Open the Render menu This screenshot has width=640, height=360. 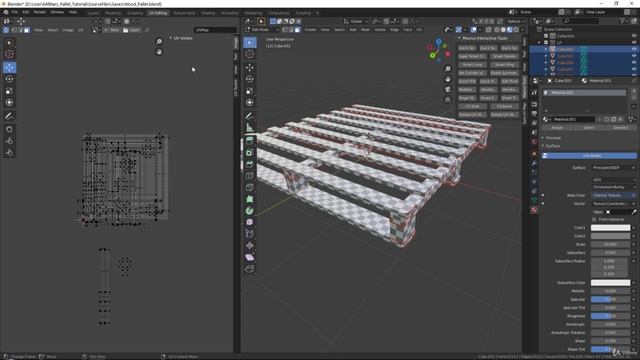[40, 12]
